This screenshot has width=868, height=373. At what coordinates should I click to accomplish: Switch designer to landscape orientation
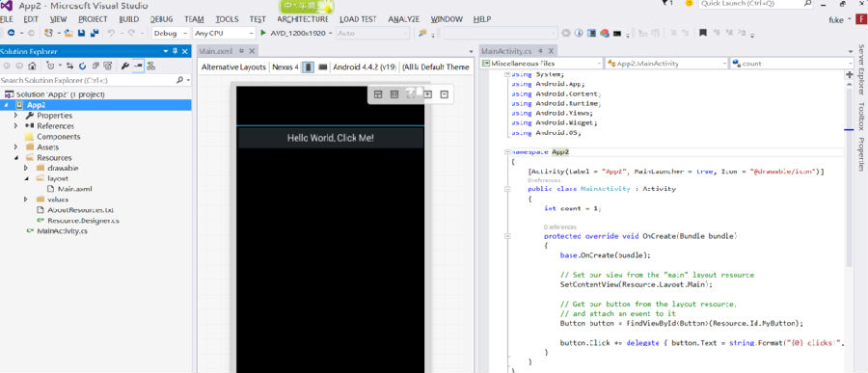pos(323,67)
